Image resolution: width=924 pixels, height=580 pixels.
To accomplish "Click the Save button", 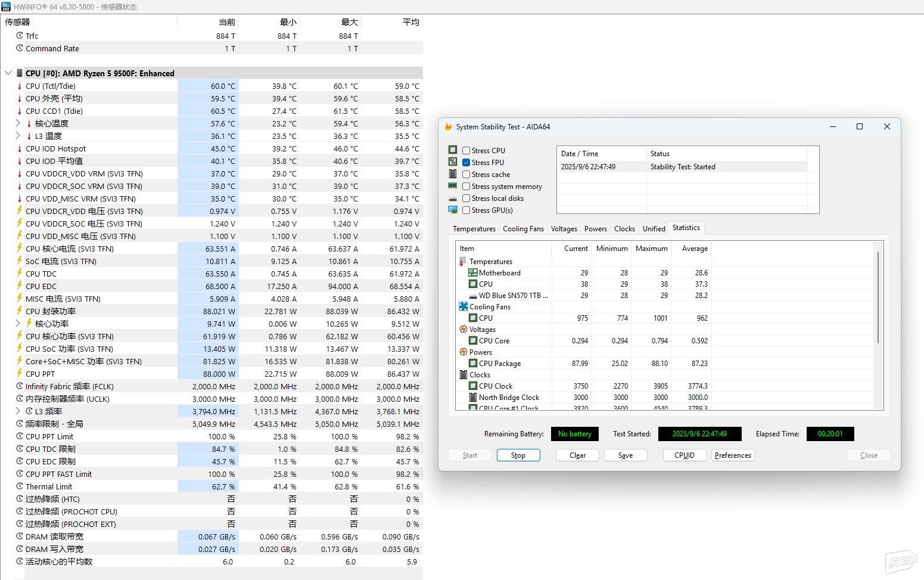I will pos(626,455).
